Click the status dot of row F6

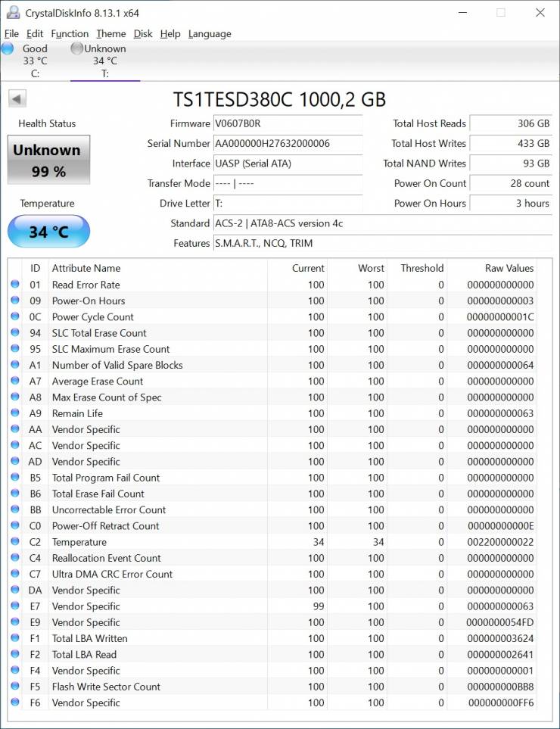coord(15,702)
